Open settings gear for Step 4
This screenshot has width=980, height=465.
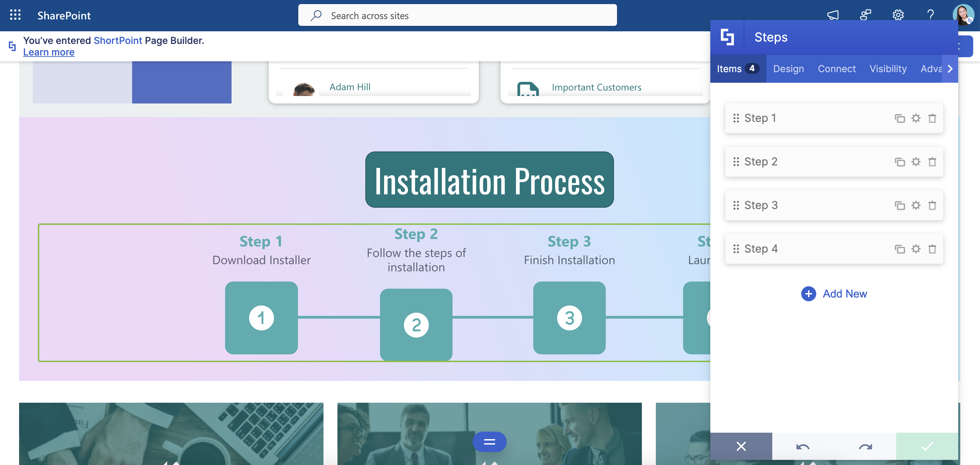(x=916, y=249)
